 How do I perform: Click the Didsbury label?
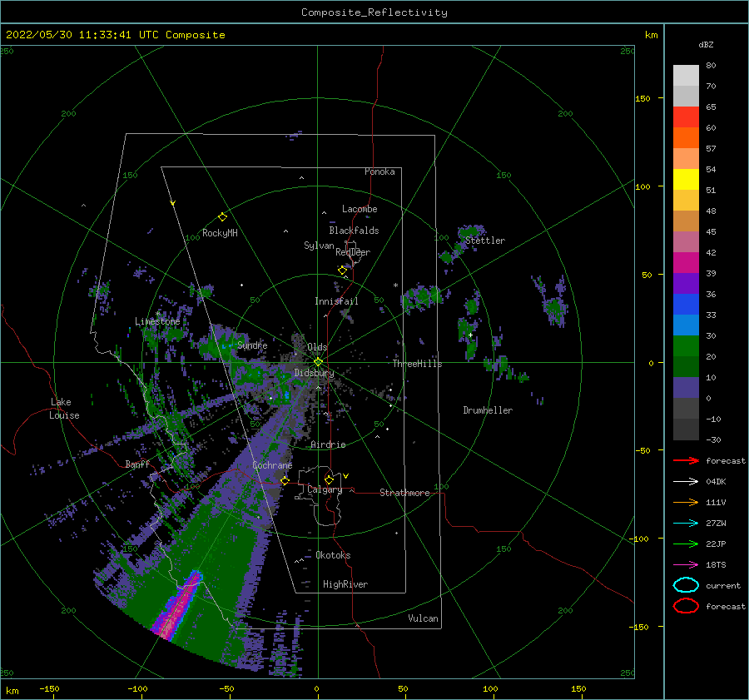coord(315,373)
